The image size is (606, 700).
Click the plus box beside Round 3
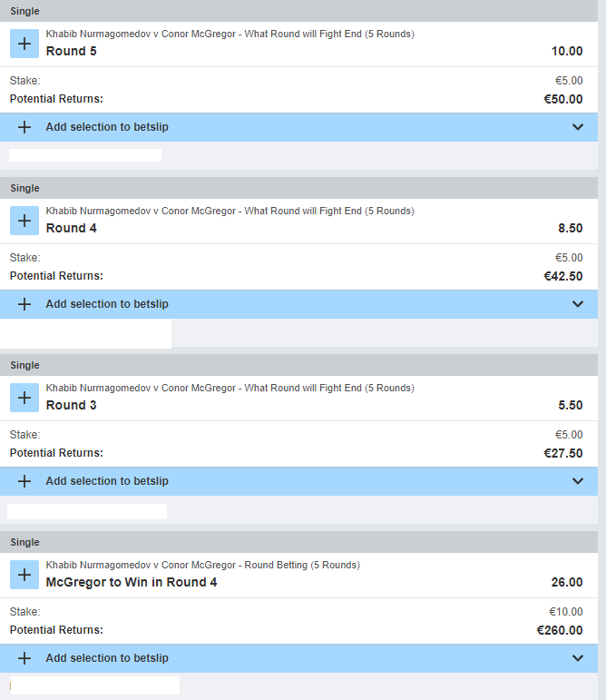(x=24, y=398)
